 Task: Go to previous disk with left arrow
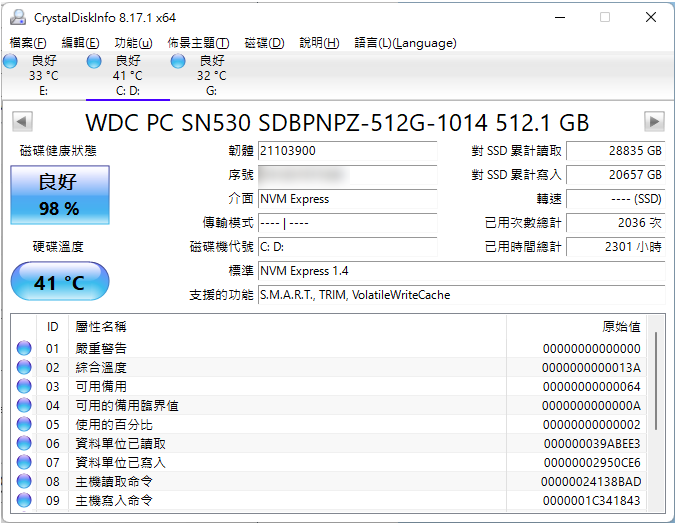point(22,121)
